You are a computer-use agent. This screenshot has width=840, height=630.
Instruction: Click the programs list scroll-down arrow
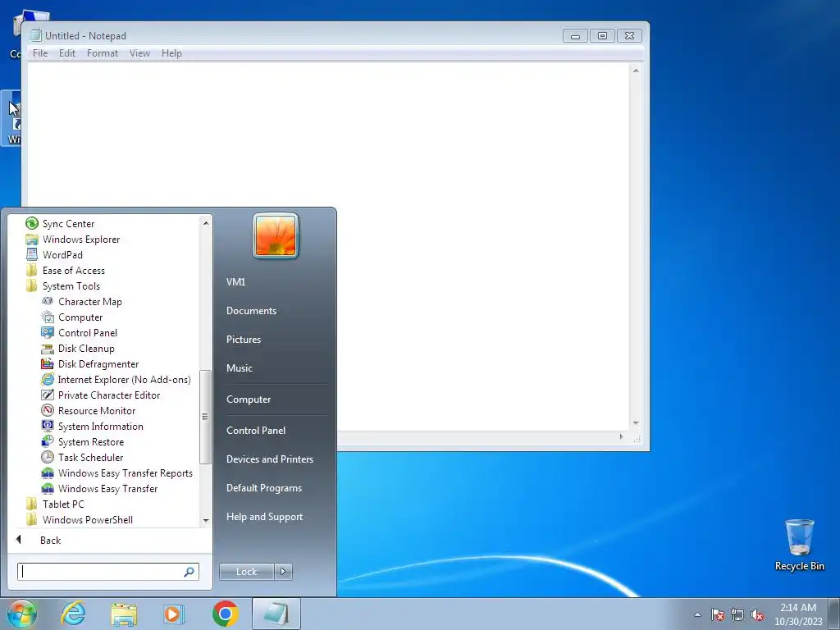coord(206,521)
